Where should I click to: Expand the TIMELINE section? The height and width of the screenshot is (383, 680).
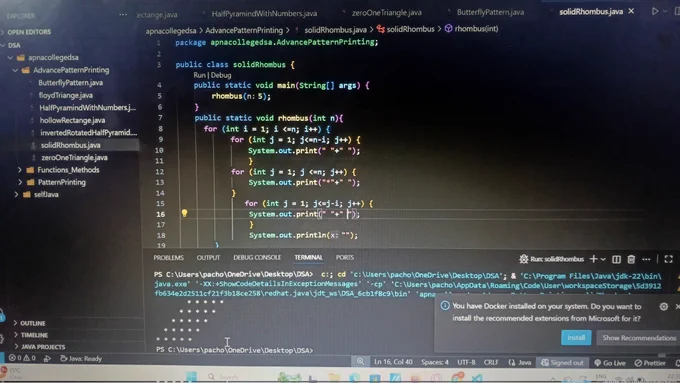tap(34, 335)
